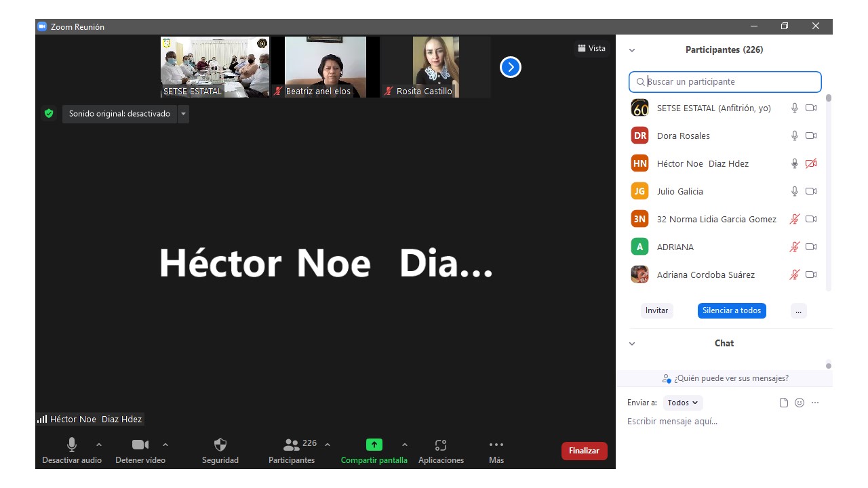Image resolution: width=868 pixels, height=488 pixels.
Task: Mute Héctor Noe Diaz Hdez microphone
Action: click(x=795, y=163)
